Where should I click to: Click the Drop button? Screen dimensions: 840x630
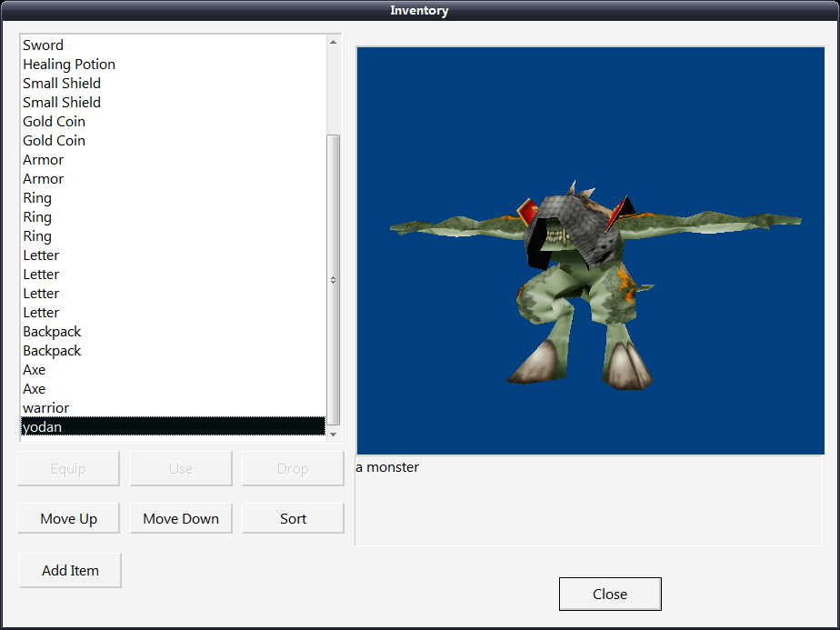coord(293,469)
